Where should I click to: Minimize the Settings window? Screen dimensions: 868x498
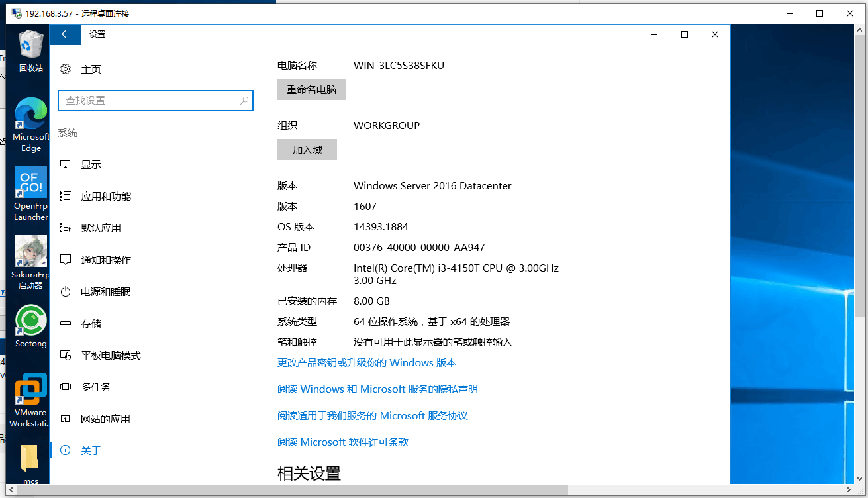pos(654,34)
